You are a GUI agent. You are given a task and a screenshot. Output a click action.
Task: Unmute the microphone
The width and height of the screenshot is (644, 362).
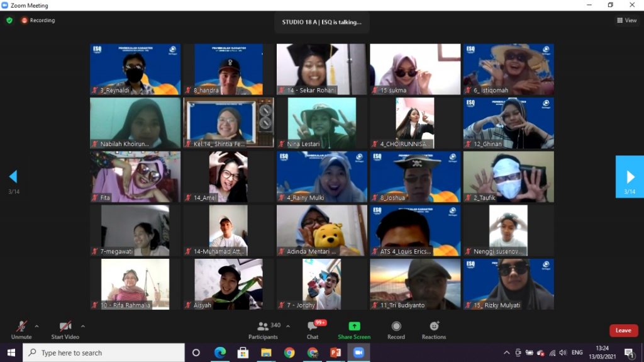point(21,327)
